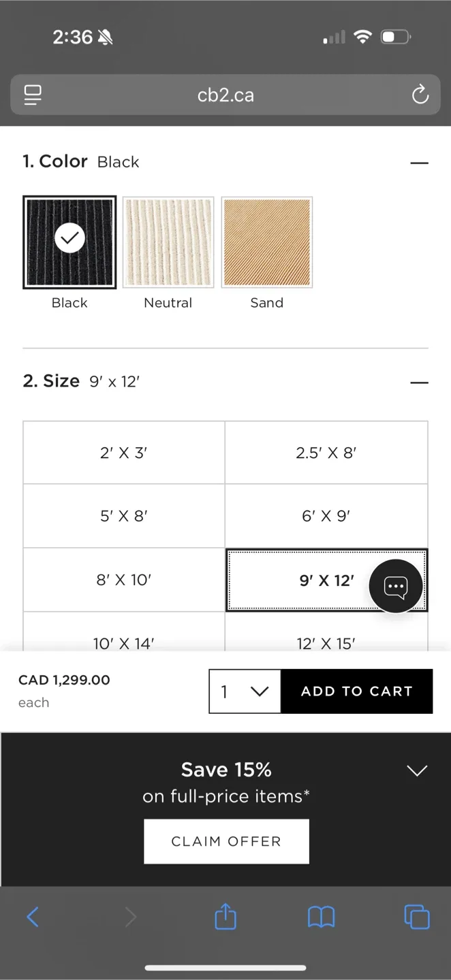Select the 8' x 10' rug size

coord(123,580)
